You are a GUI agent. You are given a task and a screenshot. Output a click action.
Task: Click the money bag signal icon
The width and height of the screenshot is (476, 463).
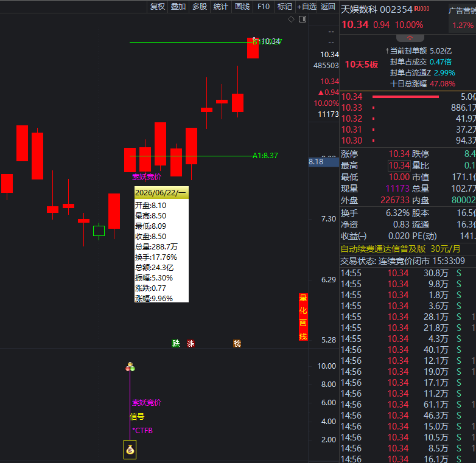point(130,450)
